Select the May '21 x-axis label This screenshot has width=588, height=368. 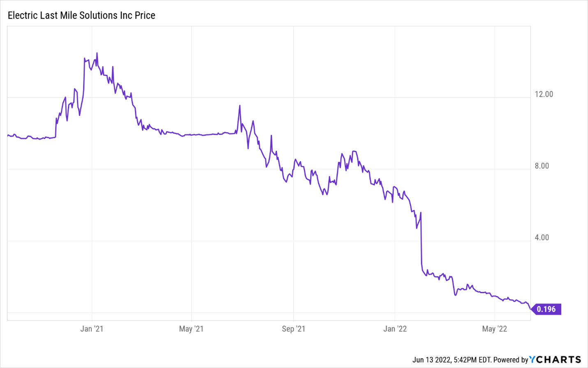pos(191,329)
